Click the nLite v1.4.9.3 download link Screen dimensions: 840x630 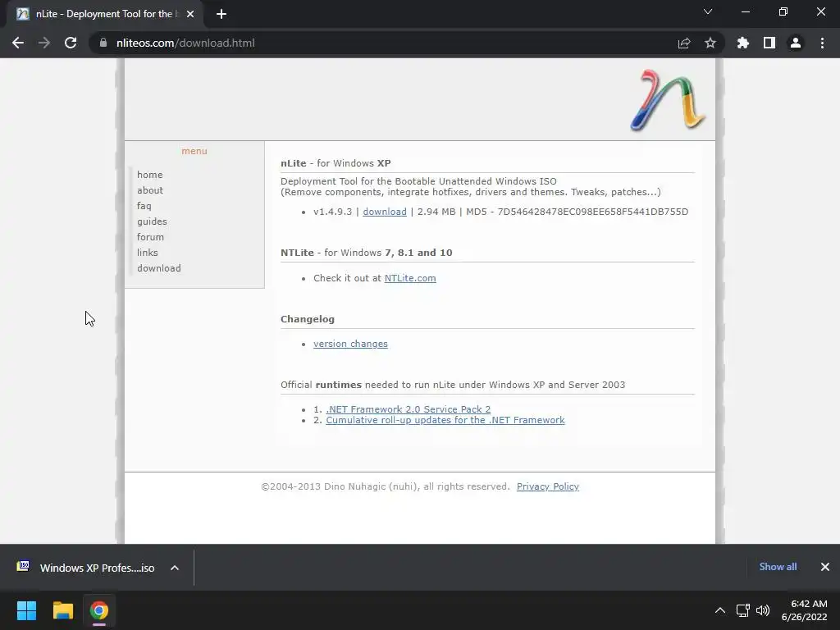385,212
